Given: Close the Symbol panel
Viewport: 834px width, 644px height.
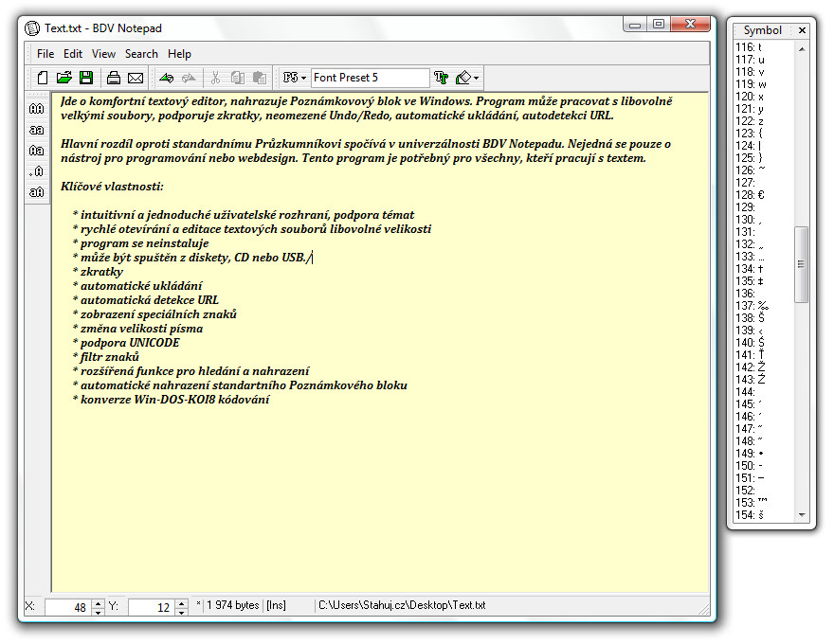Looking at the screenshot, I should click(x=802, y=30).
